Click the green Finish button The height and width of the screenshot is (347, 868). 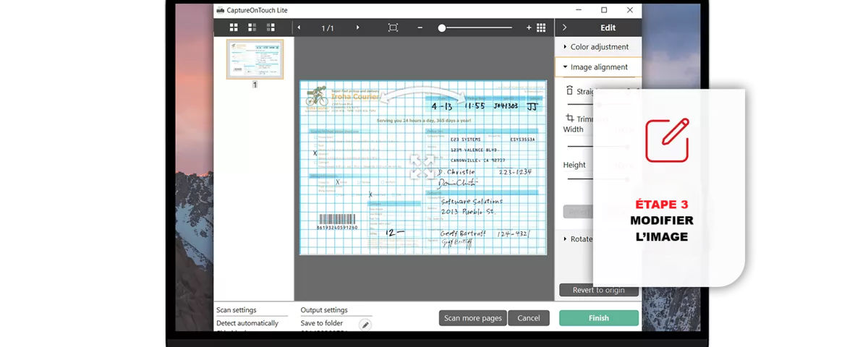(599, 318)
